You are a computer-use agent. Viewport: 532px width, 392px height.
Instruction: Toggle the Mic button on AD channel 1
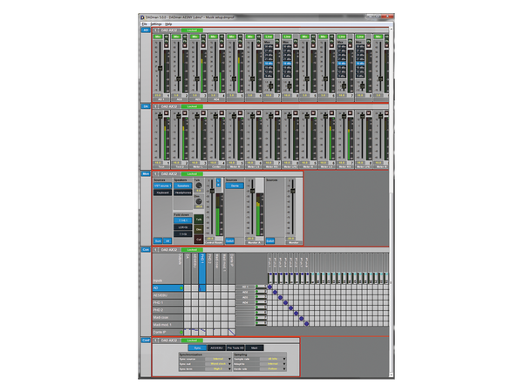(x=158, y=37)
